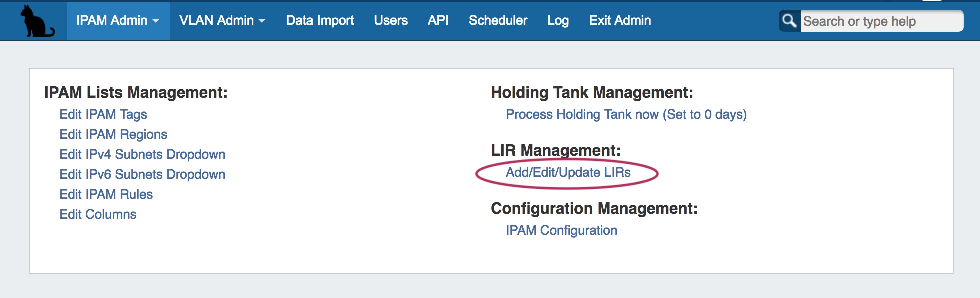Click Exit Admin in the navbar
Viewport: 980px width, 298px height.
click(x=620, y=20)
